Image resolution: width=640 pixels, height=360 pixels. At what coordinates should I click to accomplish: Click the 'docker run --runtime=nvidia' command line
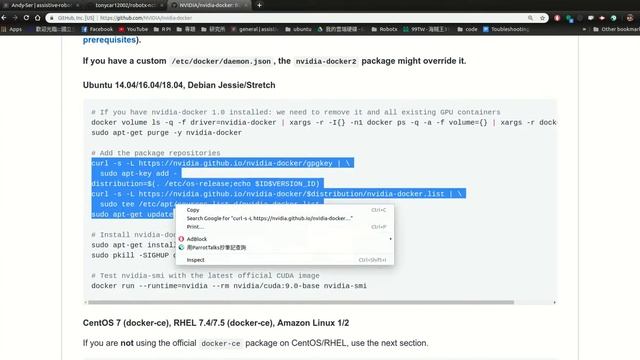(229, 286)
